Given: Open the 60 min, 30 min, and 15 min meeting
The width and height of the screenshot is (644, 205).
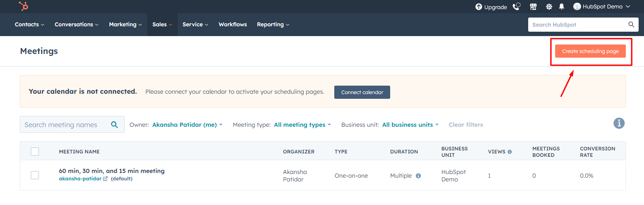Looking at the screenshot, I should coord(112,171).
